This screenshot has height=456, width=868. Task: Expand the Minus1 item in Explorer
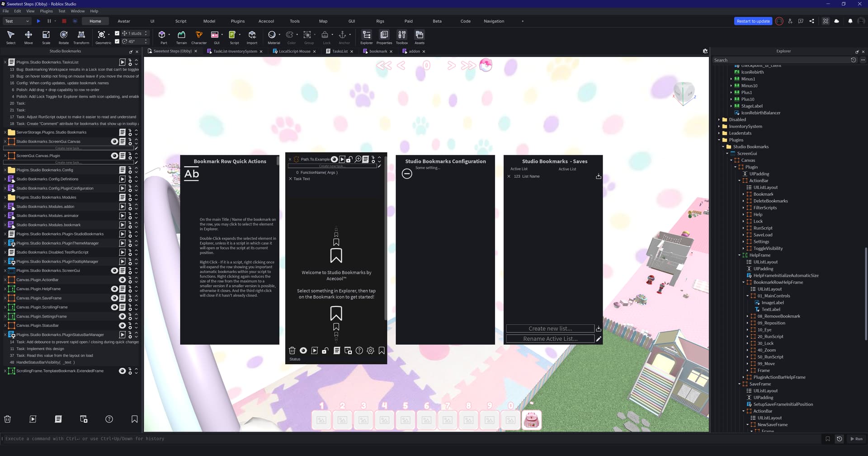pyautogui.click(x=731, y=79)
